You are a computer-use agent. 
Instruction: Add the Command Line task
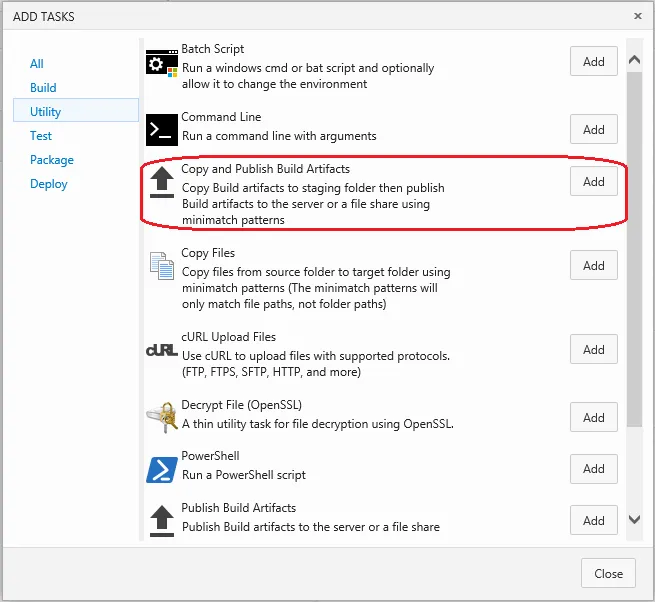(594, 130)
